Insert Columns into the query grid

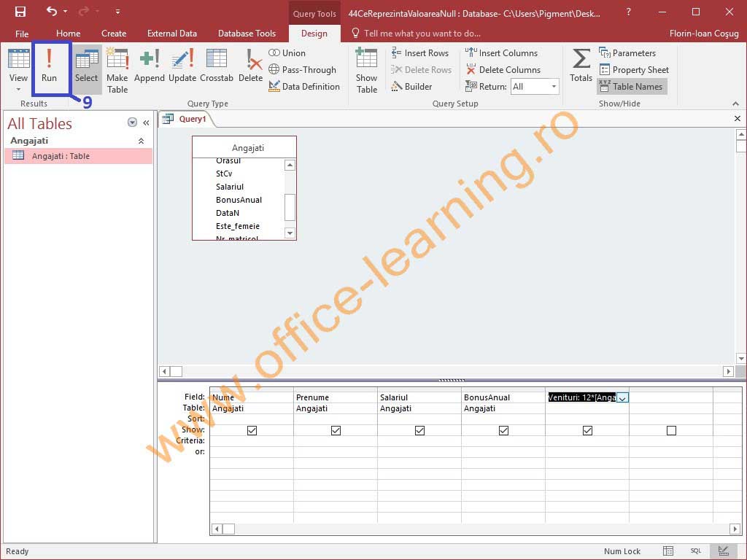pyautogui.click(x=501, y=52)
